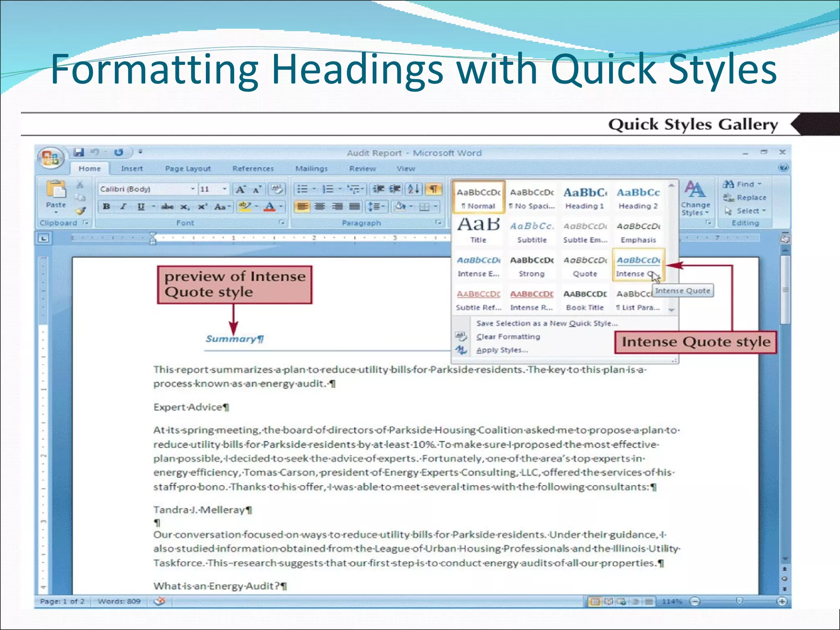
Task: Click Clear Formatting in styles menu
Action: tap(508, 337)
